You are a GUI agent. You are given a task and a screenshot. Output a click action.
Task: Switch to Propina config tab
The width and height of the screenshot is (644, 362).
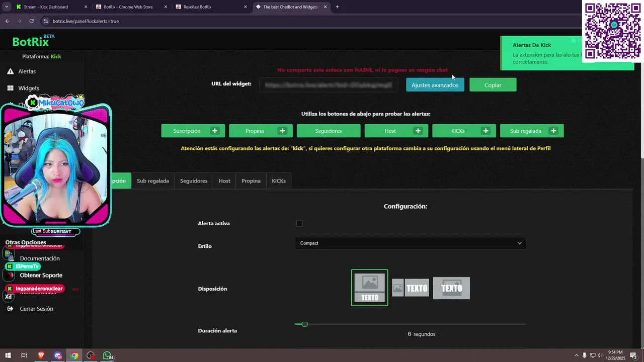(251, 181)
